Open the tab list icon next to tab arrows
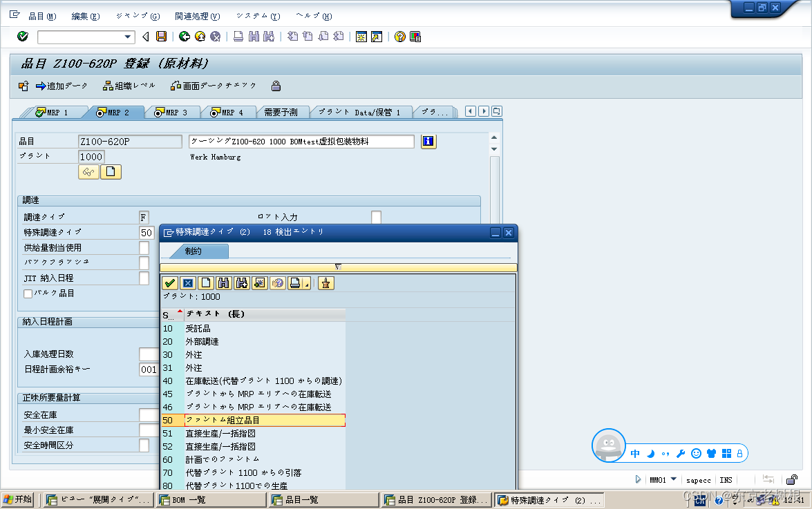 (497, 111)
